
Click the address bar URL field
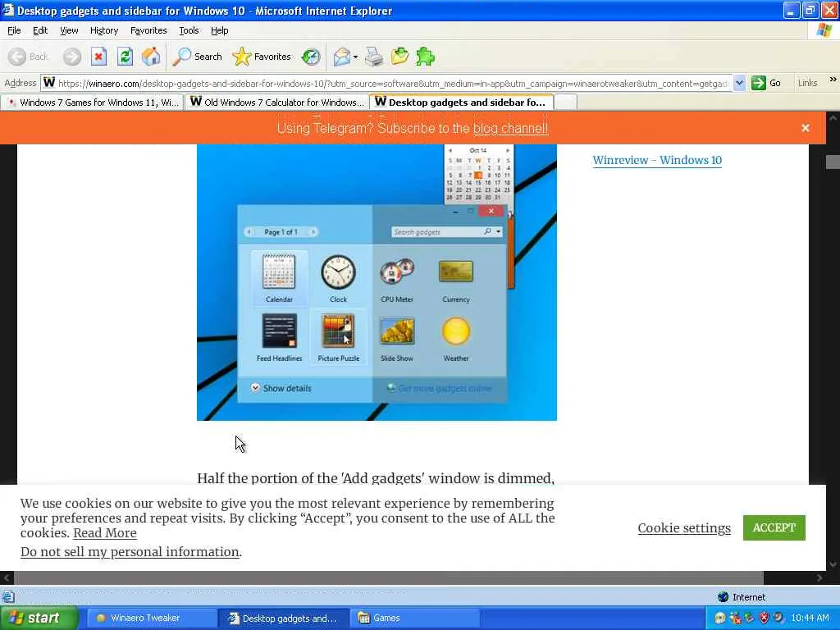pyautogui.click(x=386, y=83)
